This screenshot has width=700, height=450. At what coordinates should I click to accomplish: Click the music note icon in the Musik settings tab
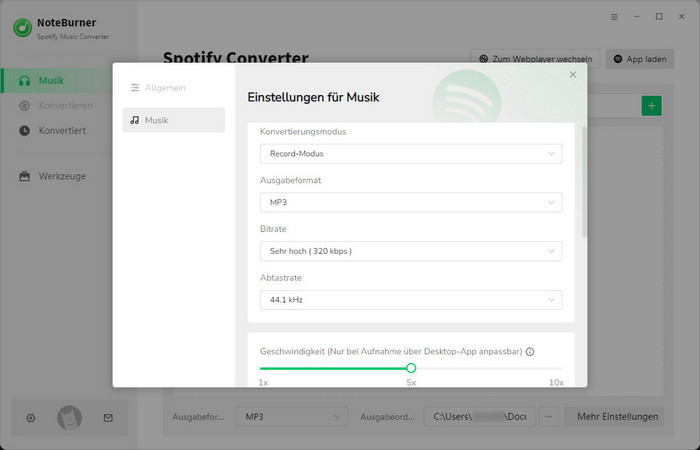[x=134, y=120]
